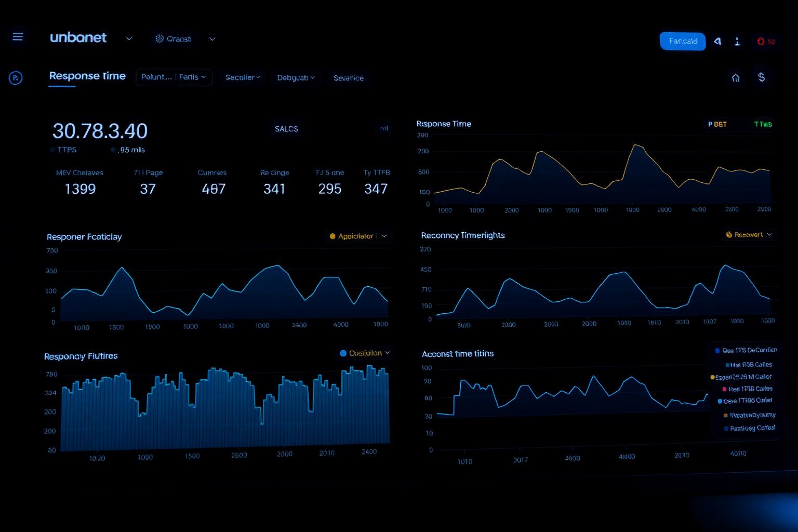Expand the Secolier dropdown

pyautogui.click(x=243, y=77)
